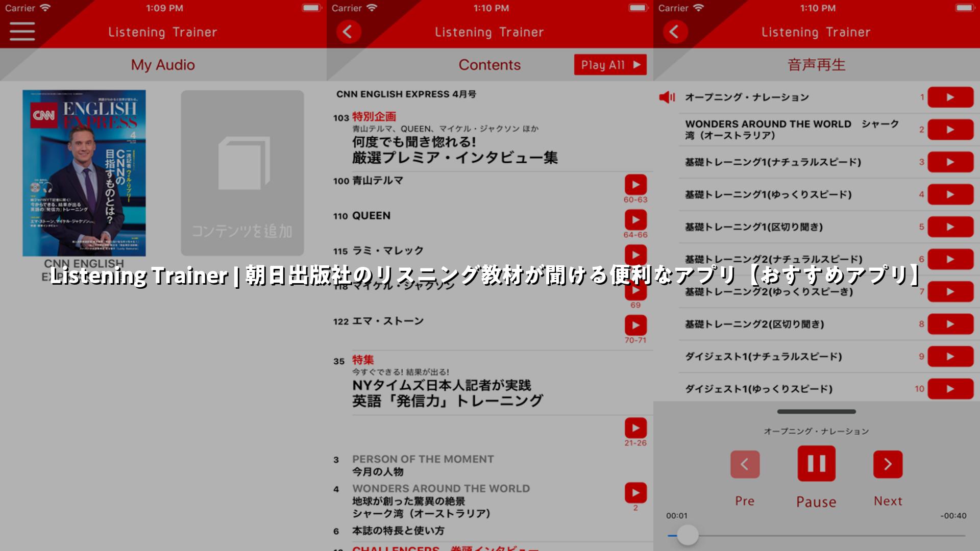
Task: Skip to next track with Next button
Action: click(x=888, y=464)
